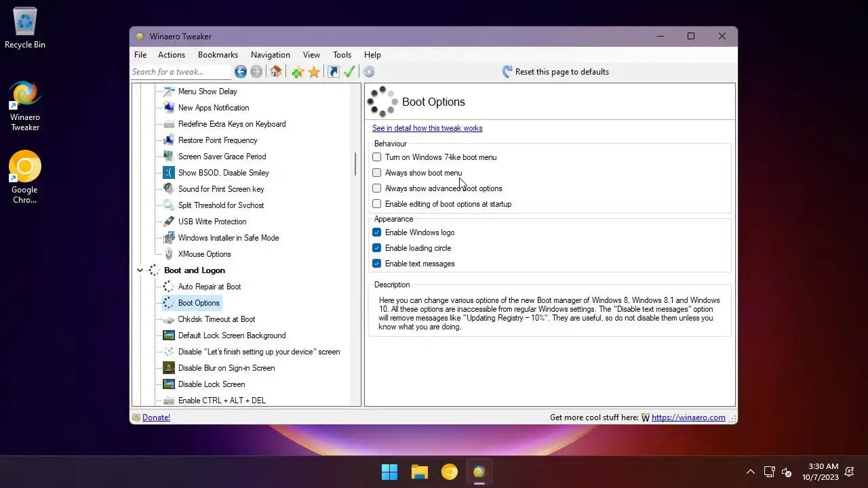Click the grey Forward navigation arrow

[256, 72]
